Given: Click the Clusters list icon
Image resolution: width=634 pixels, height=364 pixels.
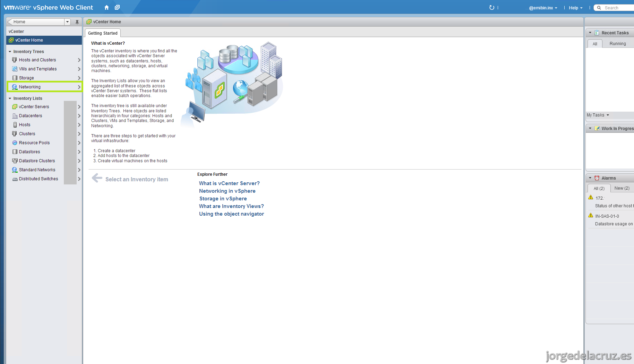Looking at the screenshot, I should point(15,134).
